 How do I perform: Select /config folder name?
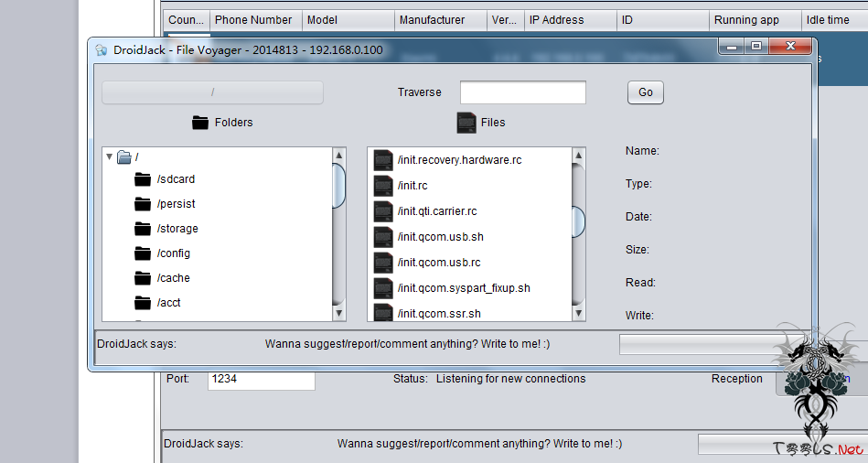[x=173, y=253]
